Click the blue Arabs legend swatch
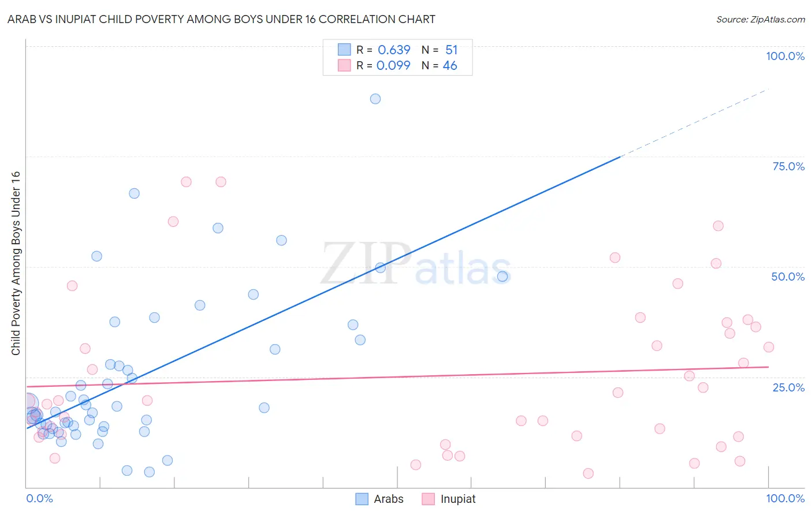The width and height of the screenshot is (812, 515). coord(362,499)
